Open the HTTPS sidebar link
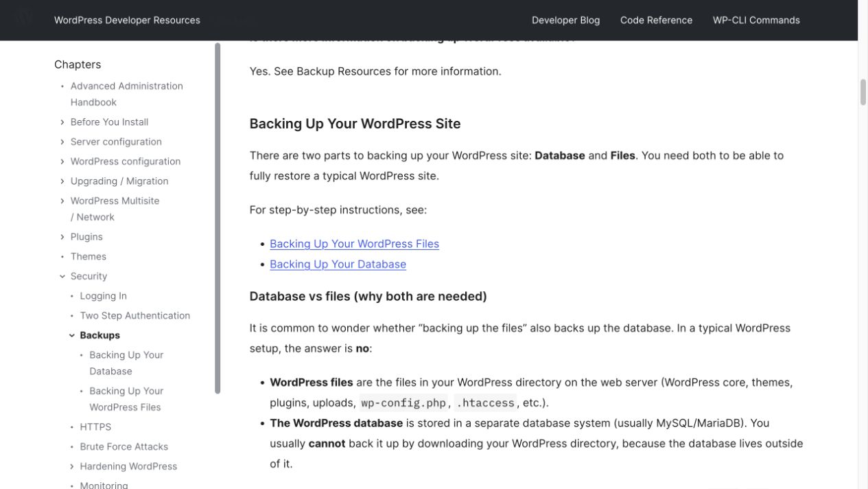 (x=95, y=427)
